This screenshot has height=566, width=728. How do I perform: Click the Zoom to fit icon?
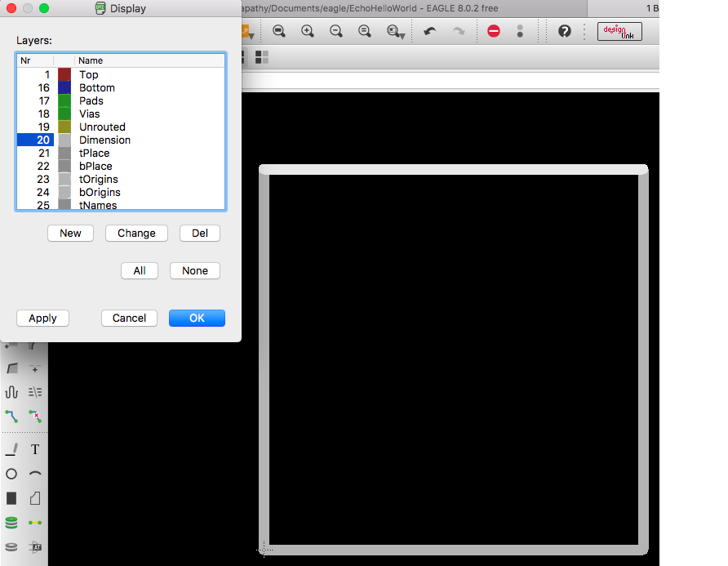point(278,31)
